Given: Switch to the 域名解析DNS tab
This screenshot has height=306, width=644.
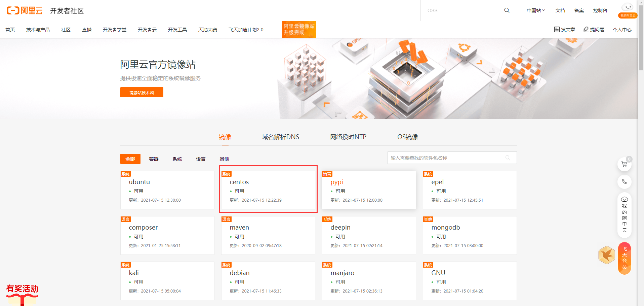Looking at the screenshot, I should pos(281,137).
